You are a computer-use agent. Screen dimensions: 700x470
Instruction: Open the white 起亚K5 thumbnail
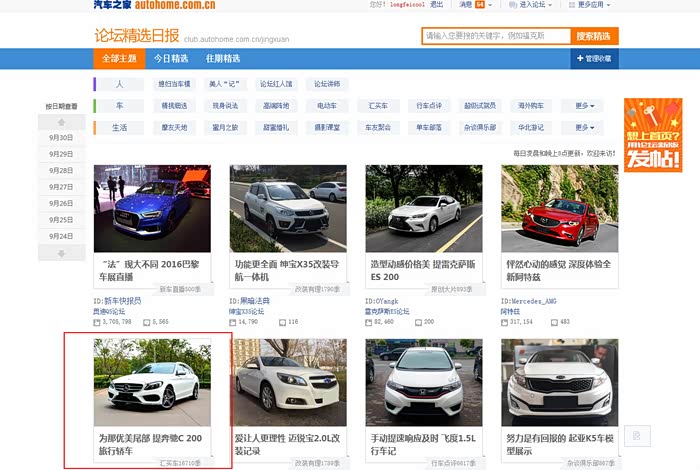click(x=560, y=383)
